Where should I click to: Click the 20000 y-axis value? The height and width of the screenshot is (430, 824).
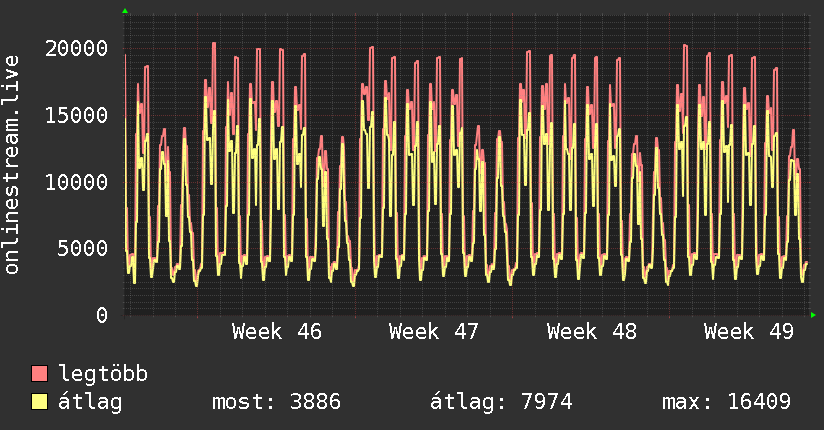point(78,49)
